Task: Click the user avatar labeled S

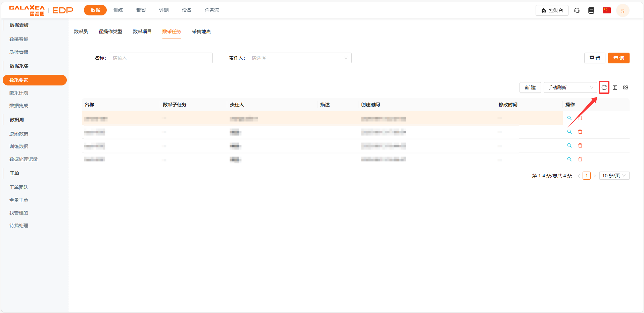Action: [x=623, y=11]
